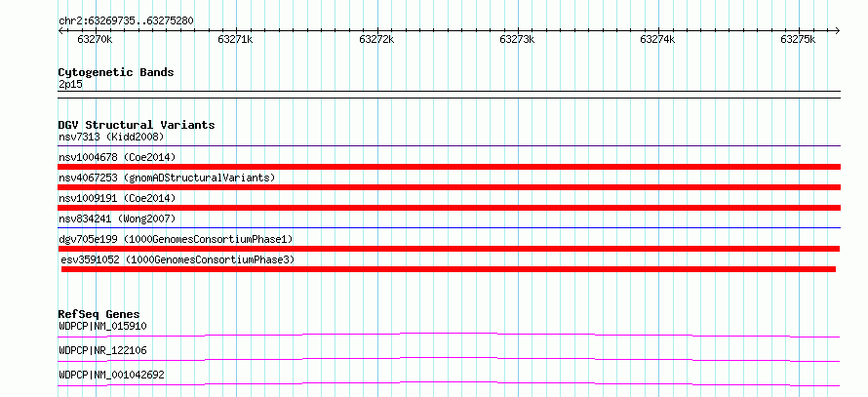
Task: Click the 63274k ruler tick label
Action: click(657, 39)
